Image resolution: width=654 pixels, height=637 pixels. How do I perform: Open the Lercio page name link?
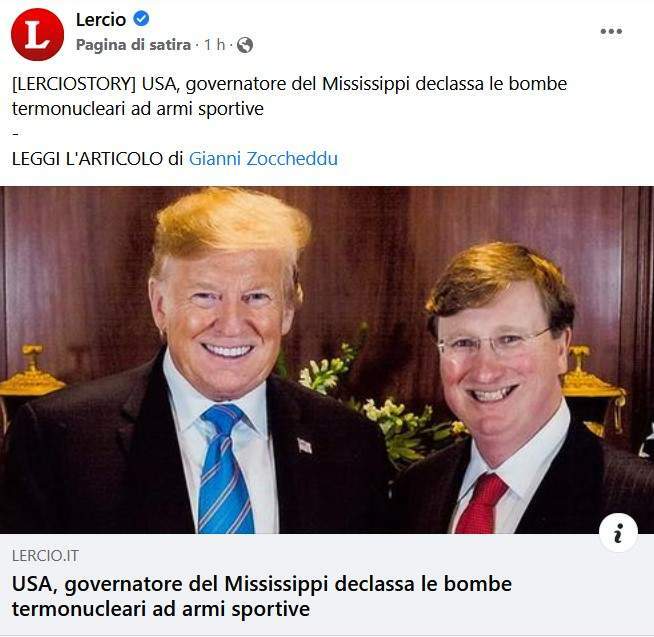[x=101, y=20]
